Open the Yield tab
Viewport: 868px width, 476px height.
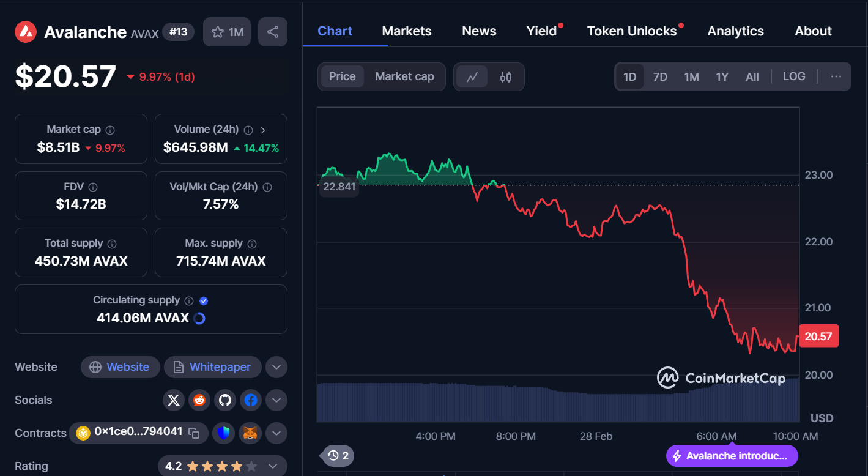coord(542,31)
